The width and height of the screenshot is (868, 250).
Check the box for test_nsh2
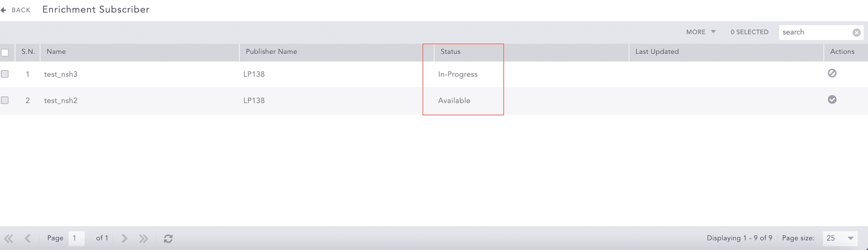click(x=5, y=100)
